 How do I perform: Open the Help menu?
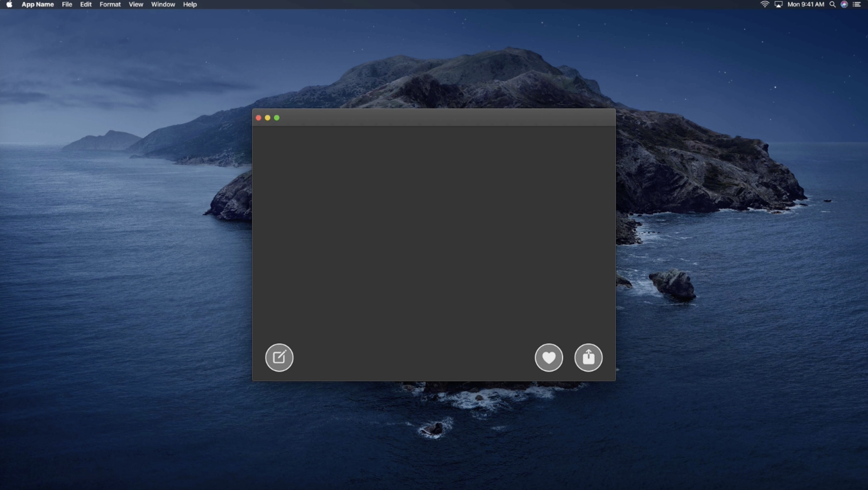(x=190, y=4)
